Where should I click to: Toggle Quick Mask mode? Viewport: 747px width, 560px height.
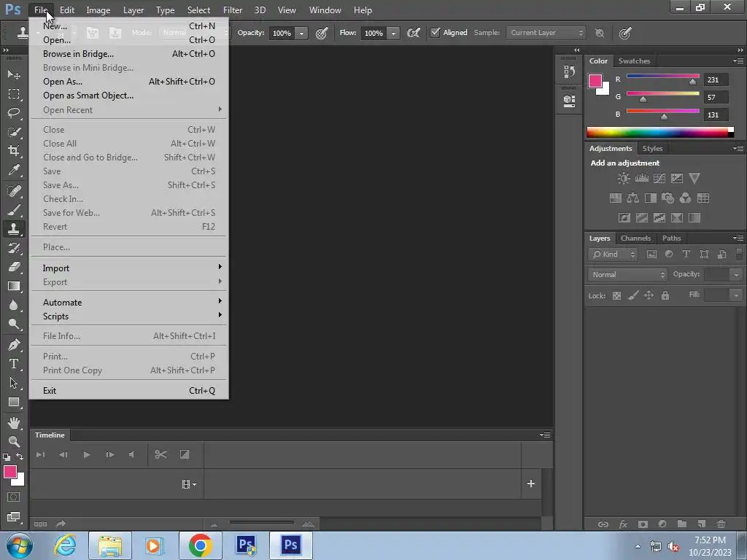14,497
